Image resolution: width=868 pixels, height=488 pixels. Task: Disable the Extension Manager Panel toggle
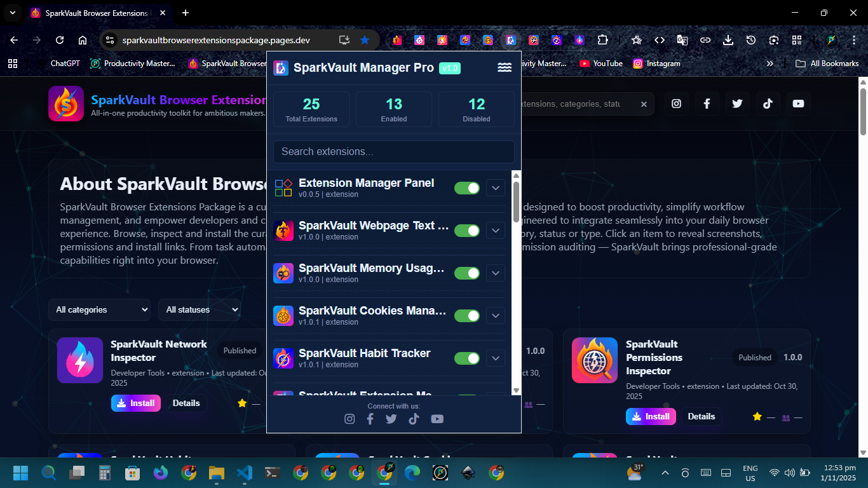467,188
